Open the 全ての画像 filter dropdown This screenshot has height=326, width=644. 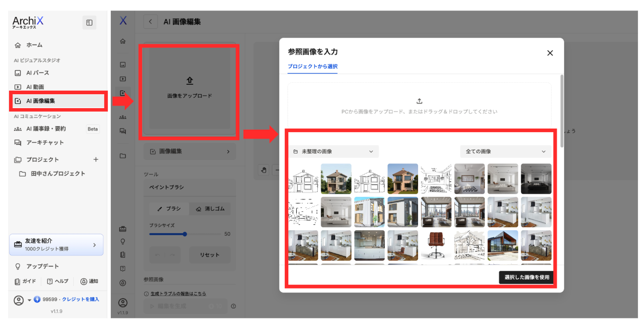click(x=505, y=151)
